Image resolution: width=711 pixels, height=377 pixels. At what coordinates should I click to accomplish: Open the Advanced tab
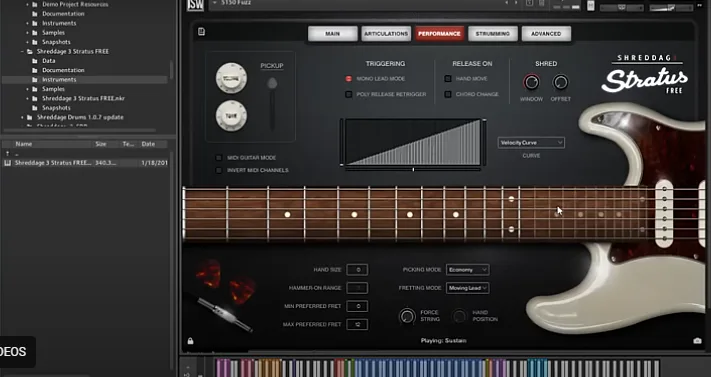(x=546, y=34)
